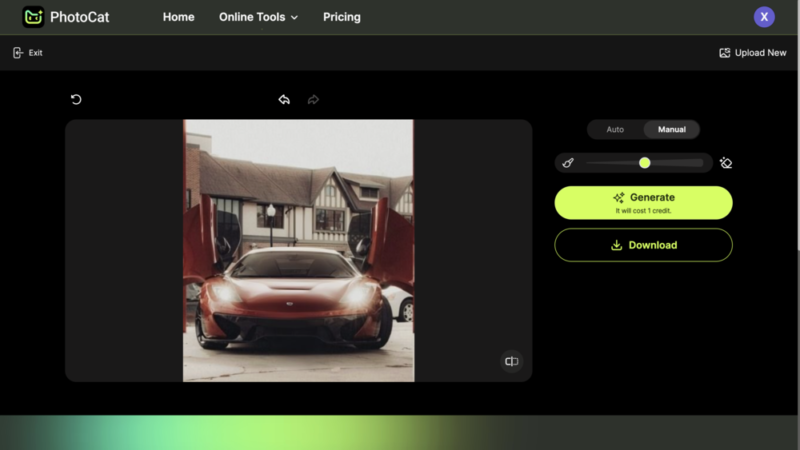
Task: Select the brush tool icon
Action: coord(568,163)
